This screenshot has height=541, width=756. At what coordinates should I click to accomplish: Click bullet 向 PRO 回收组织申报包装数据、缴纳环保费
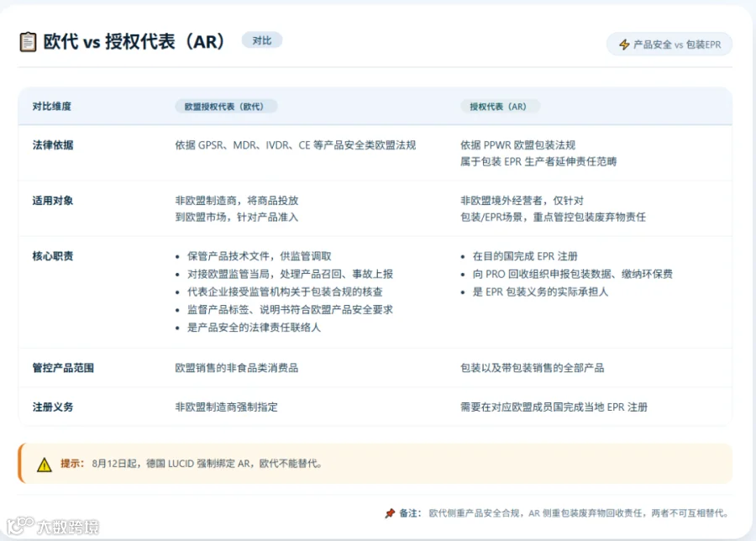[x=572, y=274]
